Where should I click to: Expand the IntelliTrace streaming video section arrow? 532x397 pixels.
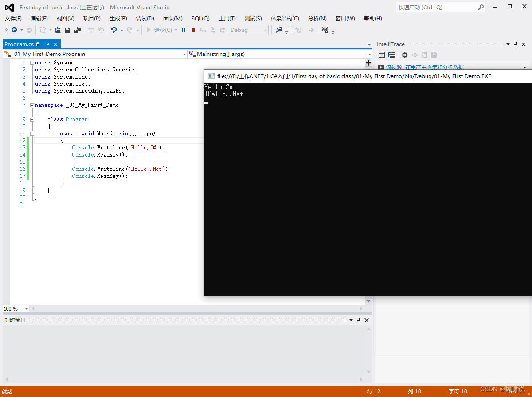click(x=525, y=67)
